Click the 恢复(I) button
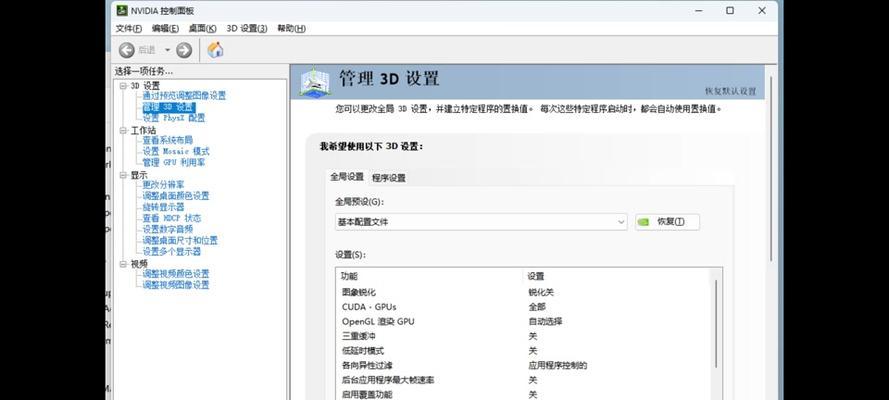Viewport: 889px width, 400px height. coord(667,222)
